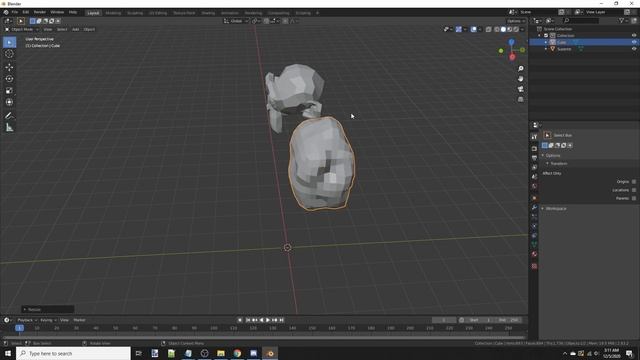Open World properties tab
640x360 pixels.
click(x=534, y=186)
